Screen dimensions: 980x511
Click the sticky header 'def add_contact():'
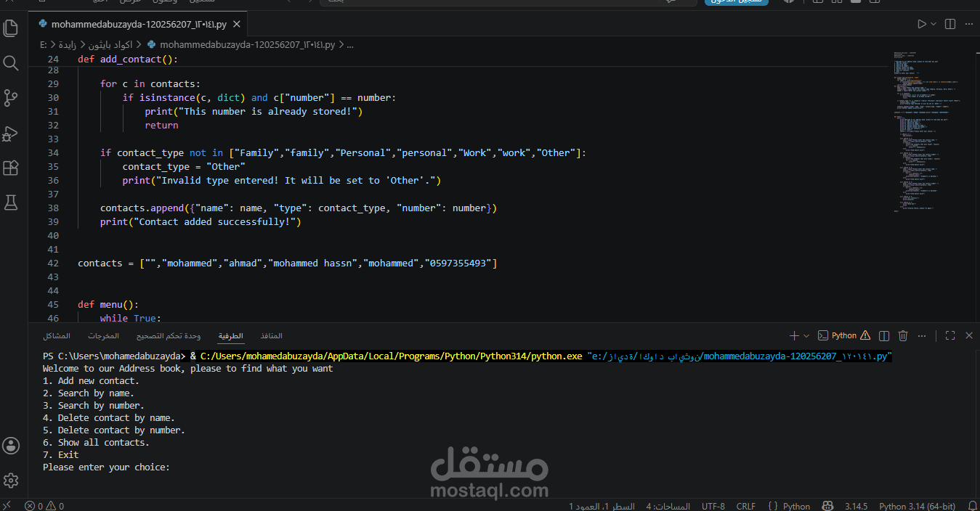coord(128,59)
